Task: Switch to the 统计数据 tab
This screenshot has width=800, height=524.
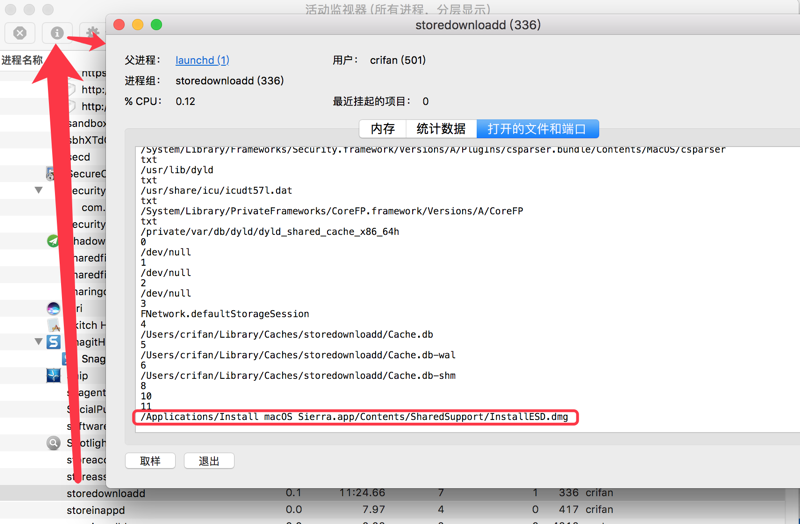Action: 441,129
